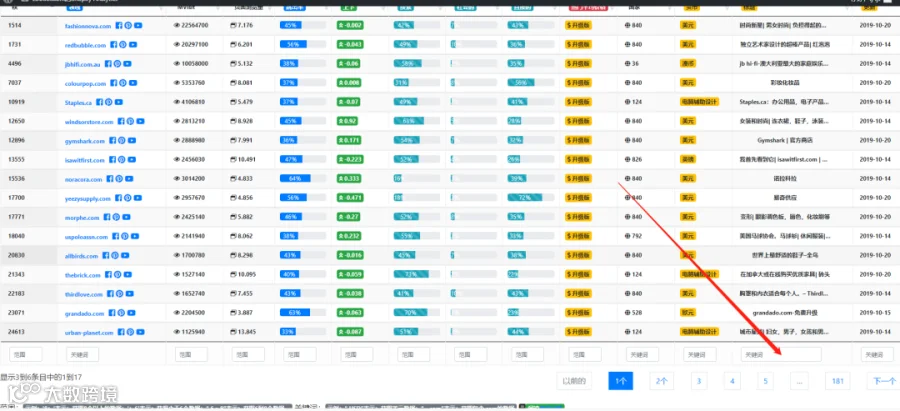This screenshot has width=900, height=411.
Task: Select 澳币 currency tag in jbhifi row
Action: point(688,64)
